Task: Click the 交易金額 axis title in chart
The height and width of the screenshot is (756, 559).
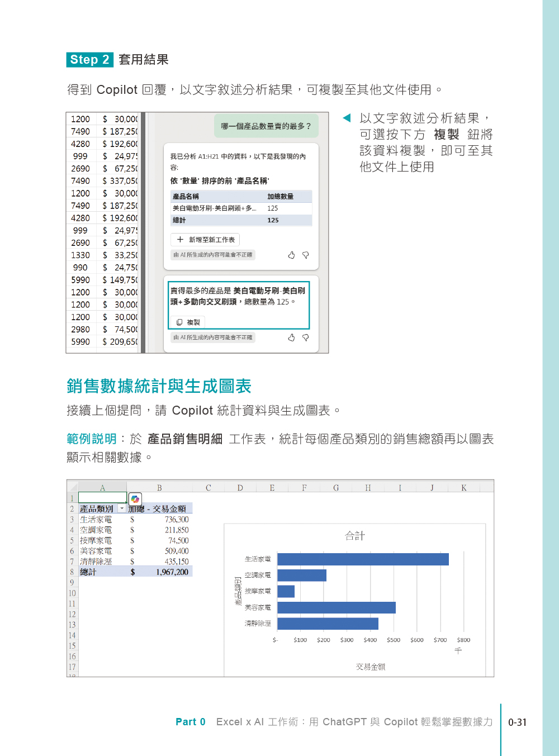Action: click(x=371, y=667)
